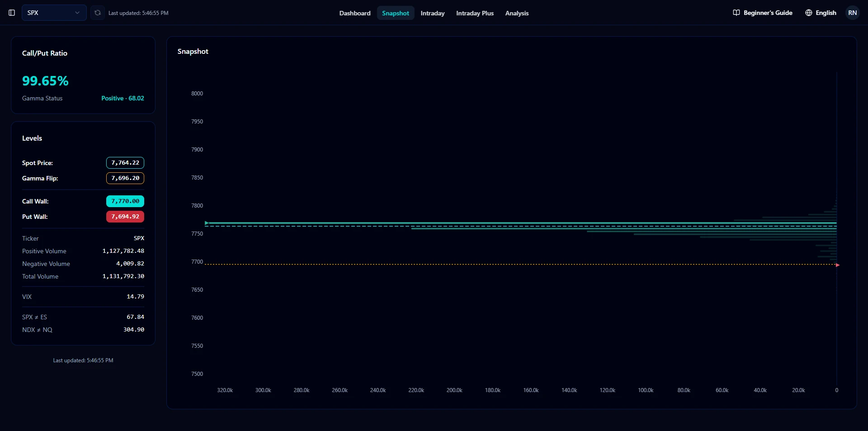Screen dimensions: 868x431
Task: Toggle the sidebar panel icon
Action: [x=12, y=13]
